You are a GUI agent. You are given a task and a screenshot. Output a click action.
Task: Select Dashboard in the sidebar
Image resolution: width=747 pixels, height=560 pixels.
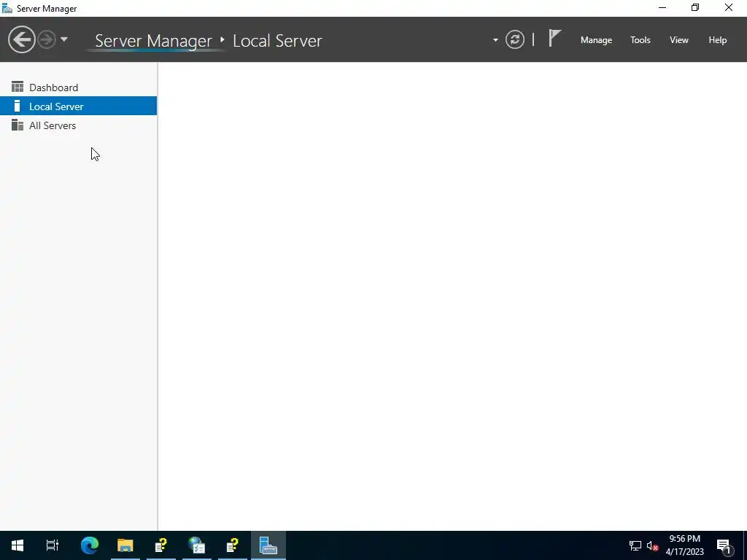79,87
